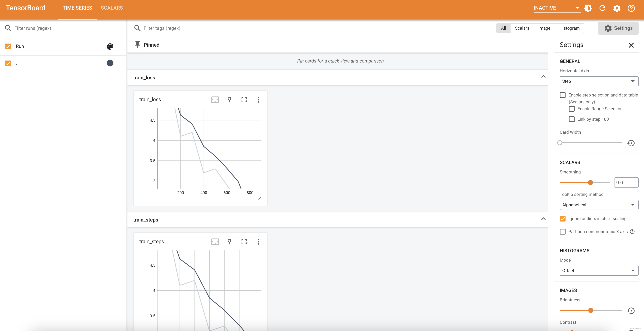
Task: Enable step selection and data table
Action: coord(562,95)
